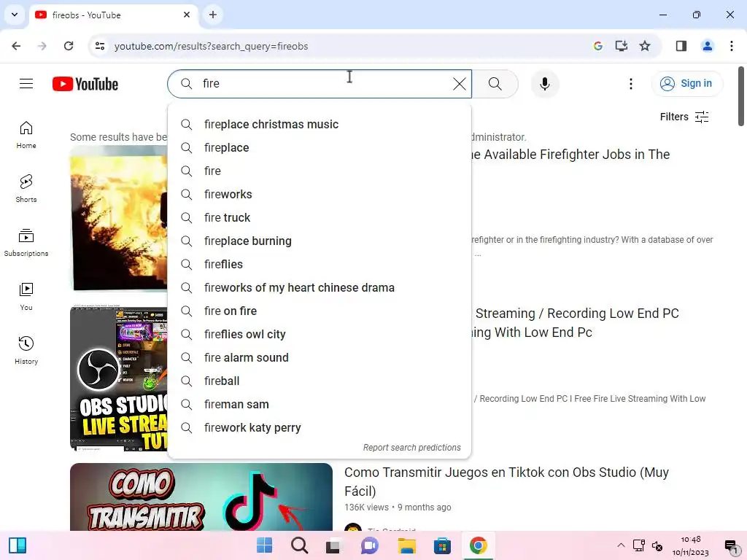747x560 pixels.
Task: Open the fire thumbnail of first result
Action: 118,219
